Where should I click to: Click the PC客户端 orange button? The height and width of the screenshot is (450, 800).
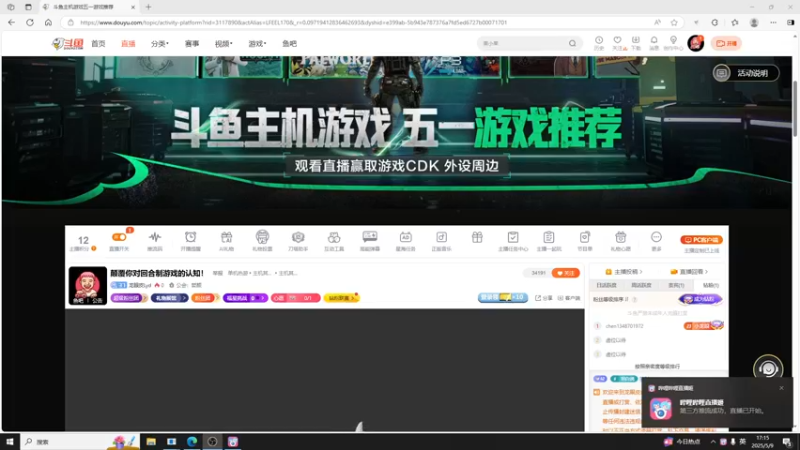tap(701, 240)
